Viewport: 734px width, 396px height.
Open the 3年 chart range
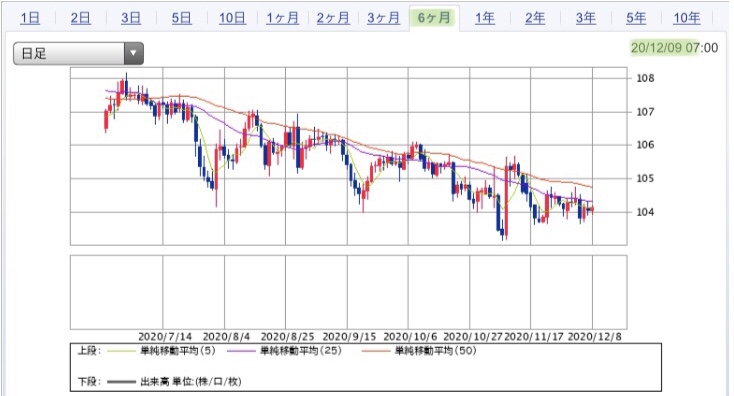point(586,18)
